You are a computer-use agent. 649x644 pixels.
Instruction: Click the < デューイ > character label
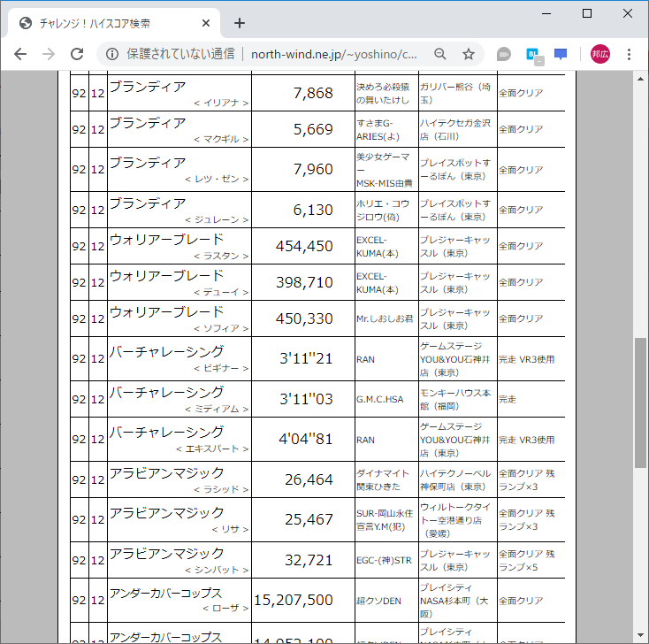[221, 292]
